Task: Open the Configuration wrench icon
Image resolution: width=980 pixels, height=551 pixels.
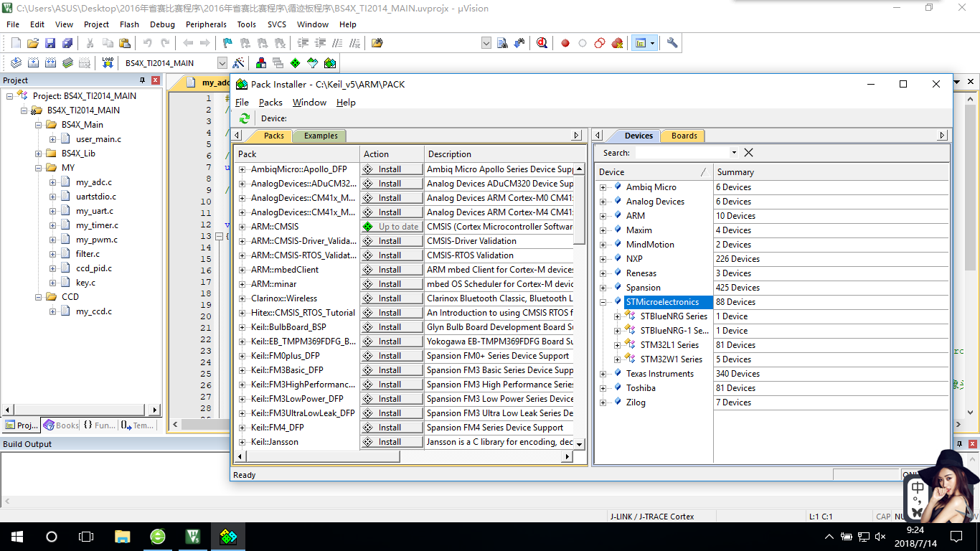Action: pyautogui.click(x=672, y=43)
